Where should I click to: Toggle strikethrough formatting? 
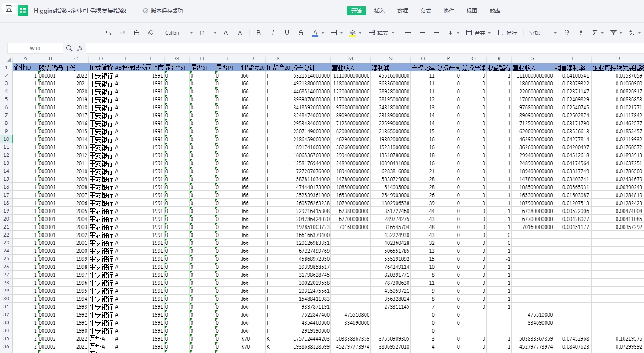[x=301, y=33]
